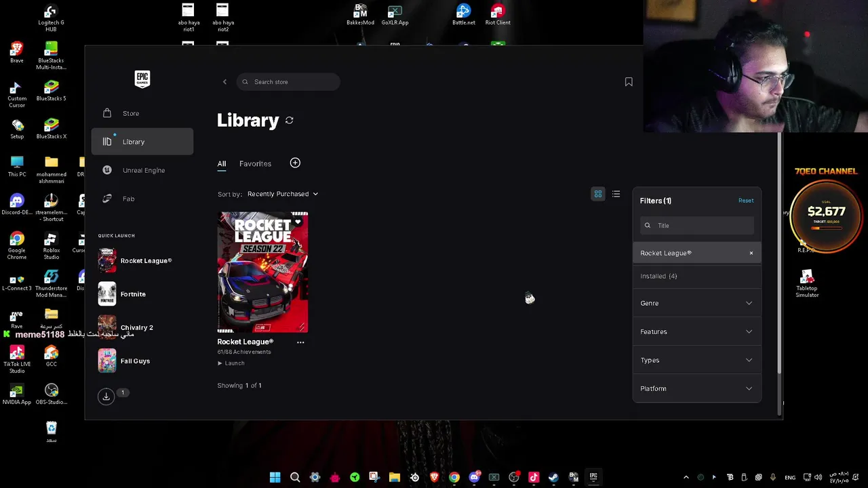Click the Epic Games logo in the sidebar
This screenshot has height=488, width=868.
[x=142, y=79]
